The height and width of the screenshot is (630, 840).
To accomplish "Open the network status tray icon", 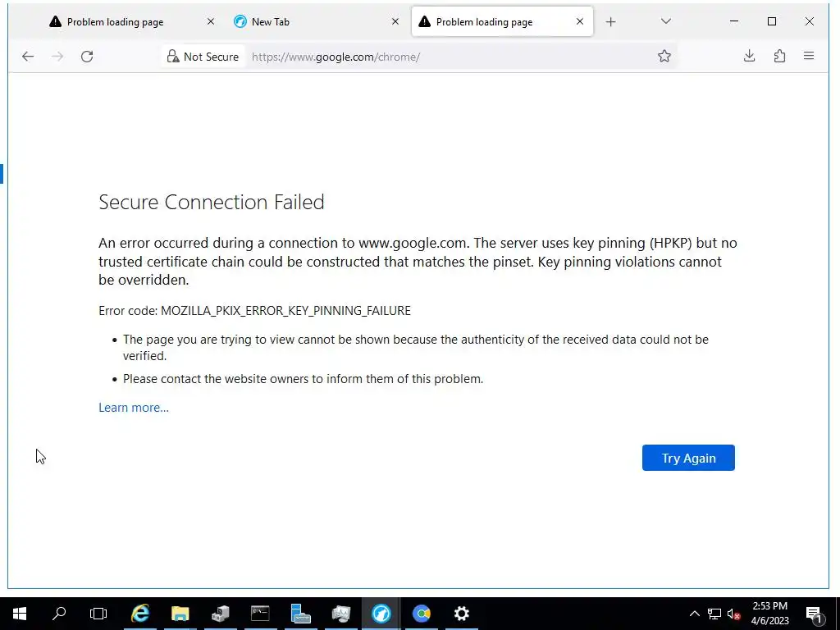I will [714, 614].
